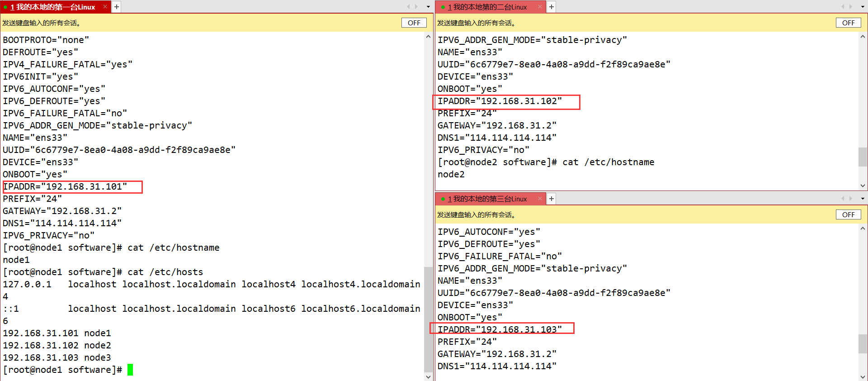Click scrollbar thumb in first terminal
868x381 pixels.
pos(428,319)
